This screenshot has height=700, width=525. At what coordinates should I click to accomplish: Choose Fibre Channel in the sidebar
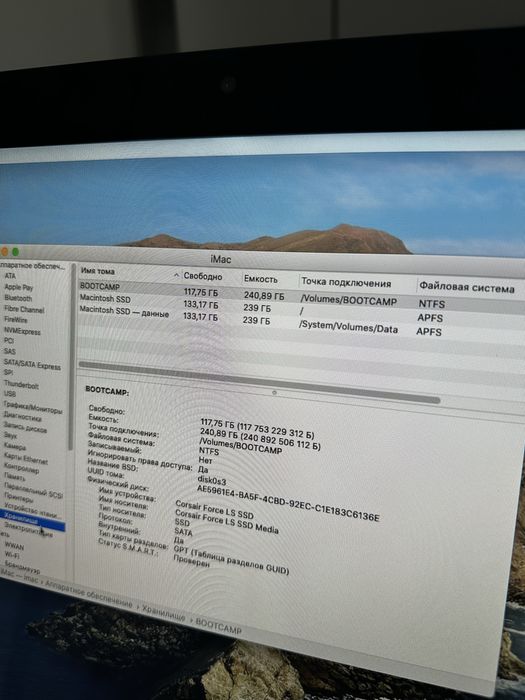click(x=24, y=309)
